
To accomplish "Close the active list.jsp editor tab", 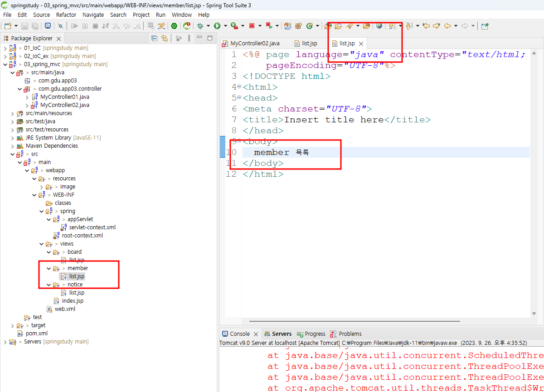I will [361, 44].
